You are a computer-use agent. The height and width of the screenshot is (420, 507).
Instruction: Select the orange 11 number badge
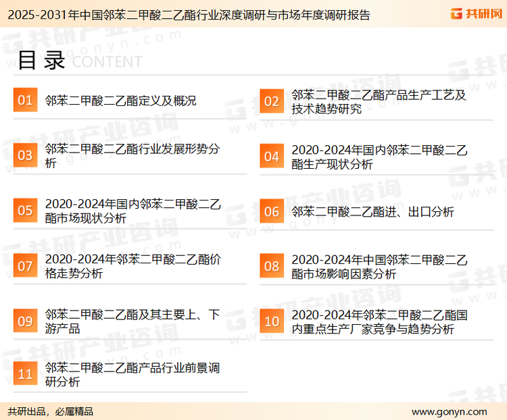[x=25, y=374]
